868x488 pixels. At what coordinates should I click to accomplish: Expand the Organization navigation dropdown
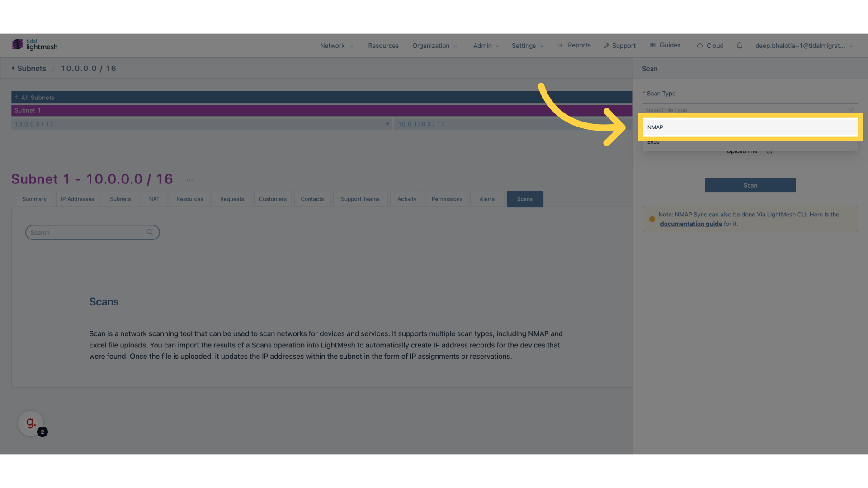pos(434,45)
